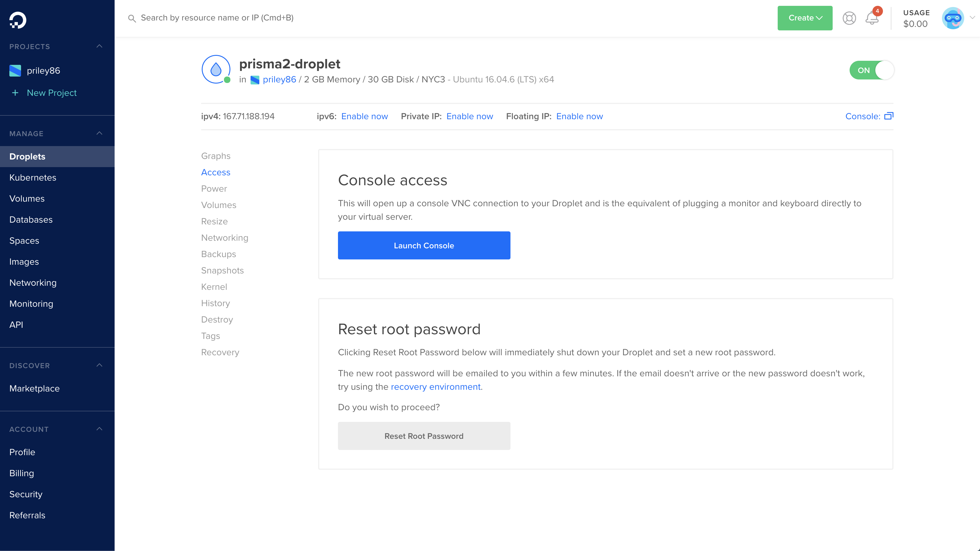
Task: Open Networking in the Manage sidebar
Action: [33, 283]
